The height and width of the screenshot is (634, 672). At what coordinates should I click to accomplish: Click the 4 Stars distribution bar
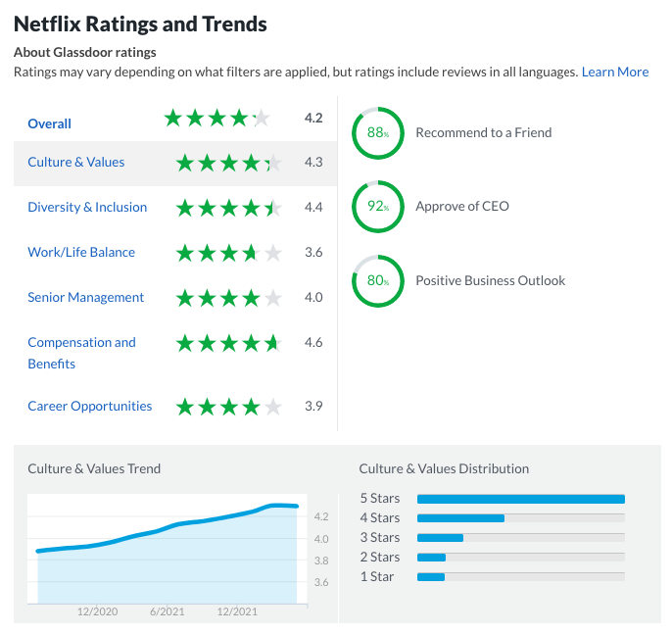tap(521, 518)
